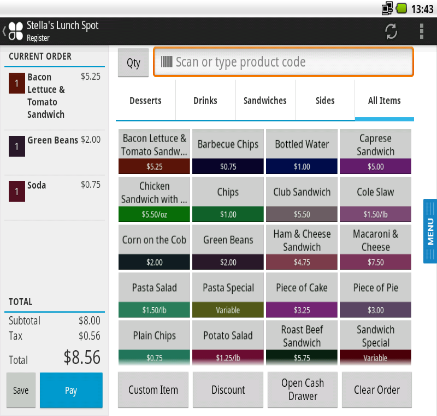Screen dimensions: 437x416
Task: Add Pasta Special variable-price tile
Action: [x=228, y=295]
